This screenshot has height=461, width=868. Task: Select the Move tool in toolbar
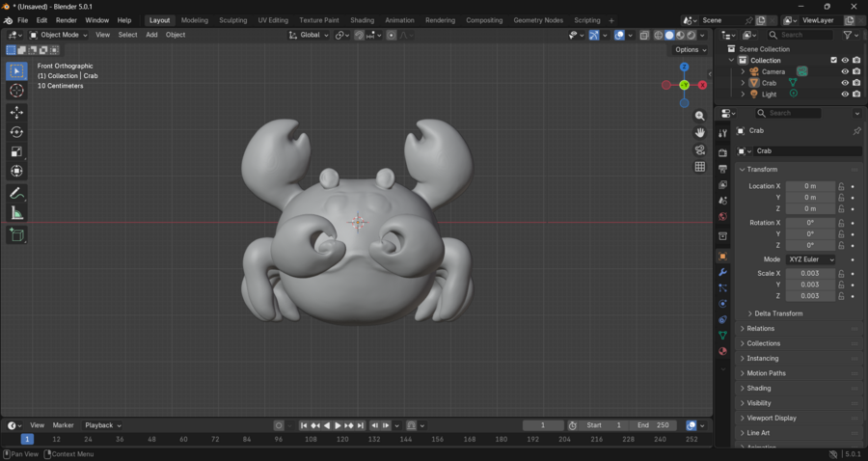click(16, 113)
